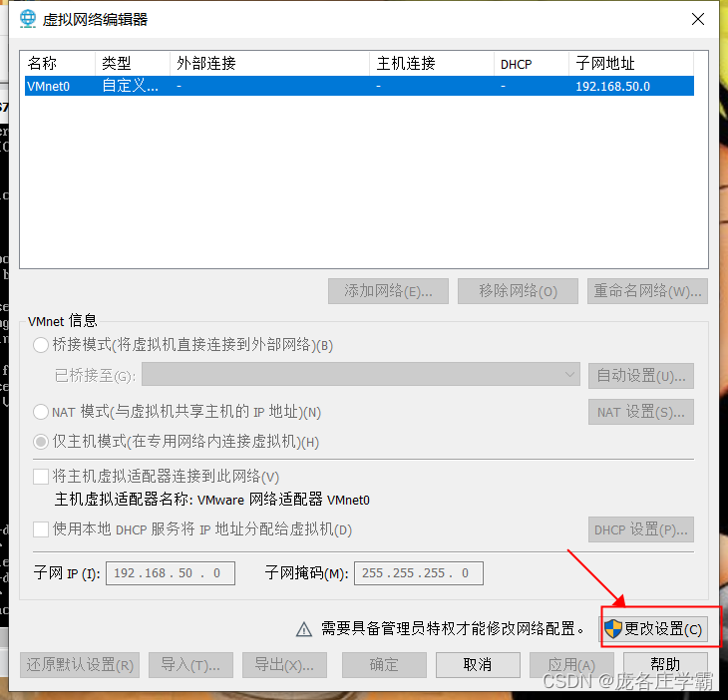Close the 虚拟网络编辑器 dialog
728x700 pixels.
coord(698,19)
